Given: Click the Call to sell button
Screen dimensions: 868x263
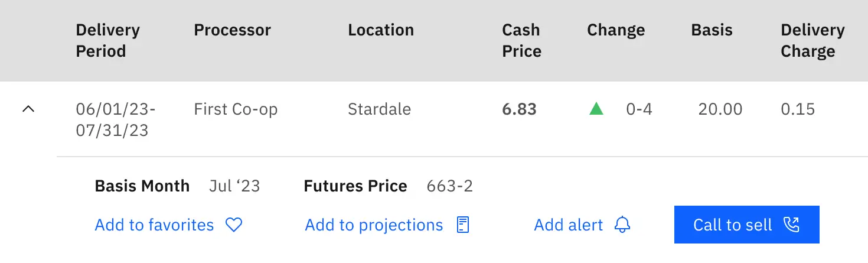Looking at the screenshot, I should point(746,225).
